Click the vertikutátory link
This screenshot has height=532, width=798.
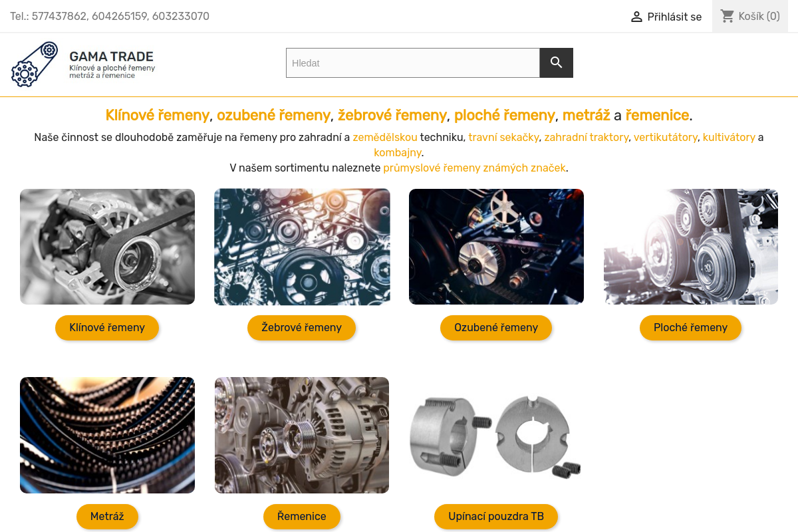point(665,138)
